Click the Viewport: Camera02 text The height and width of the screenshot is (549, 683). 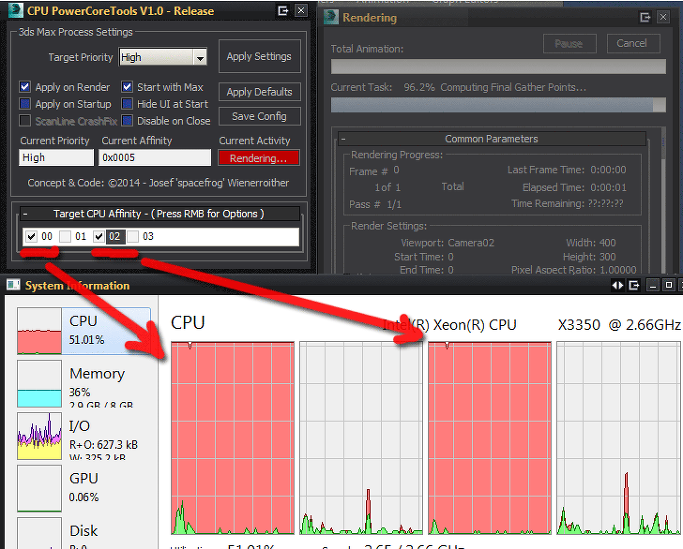tap(447, 243)
